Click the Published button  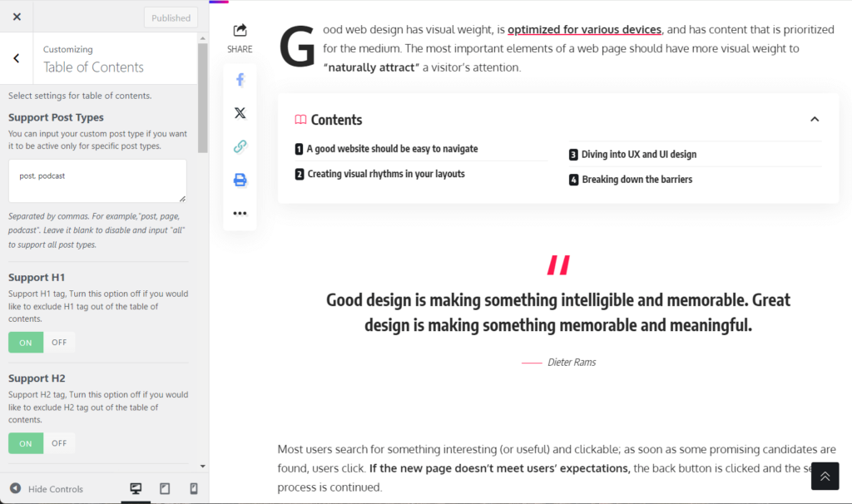tap(171, 18)
